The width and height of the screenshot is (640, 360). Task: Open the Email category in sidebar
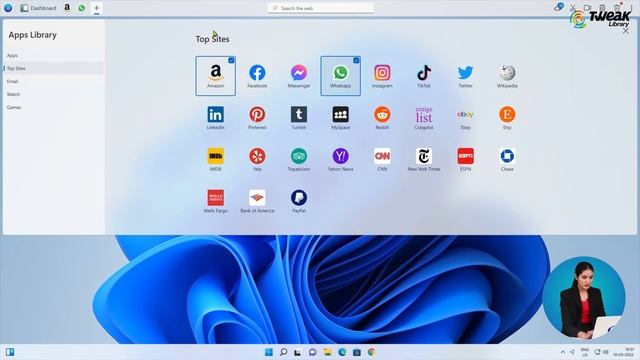pyautogui.click(x=53, y=81)
